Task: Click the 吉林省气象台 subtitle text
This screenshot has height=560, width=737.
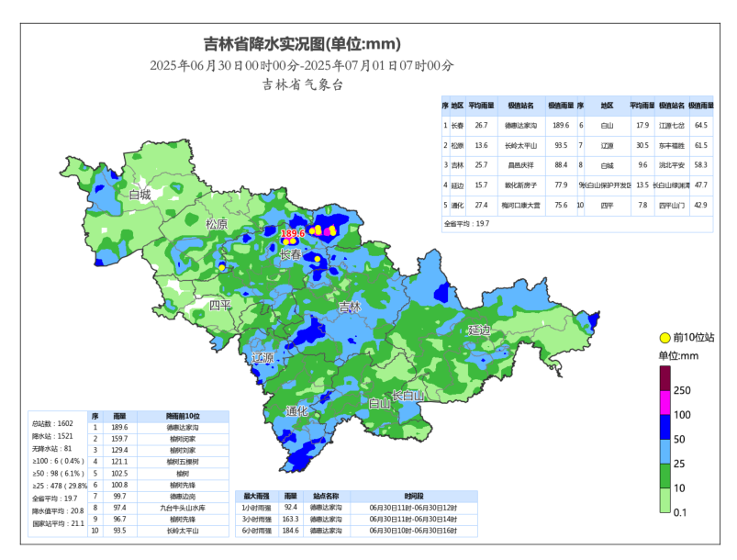Action: tap(302, 84)
